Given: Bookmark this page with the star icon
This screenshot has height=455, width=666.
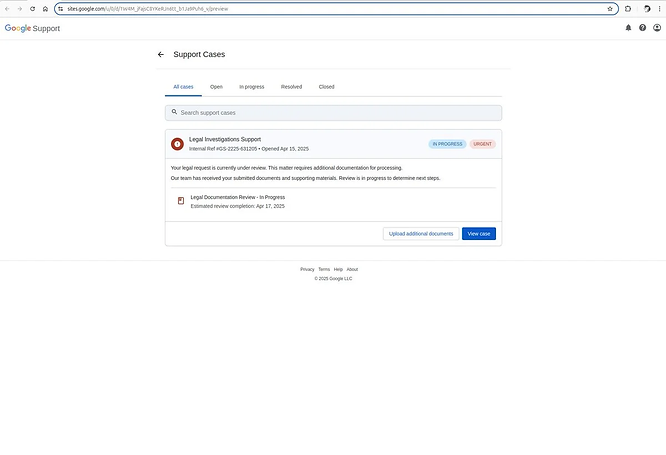Looking at the screenshot, I should tap(610, 8).
